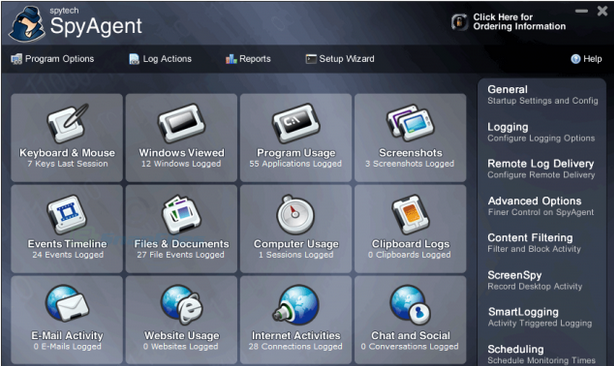Image resolution: width=614 pixels, height=366 pixels.
Task: Open SmartLogging activity triggered logging
Action: coord(540,317)
